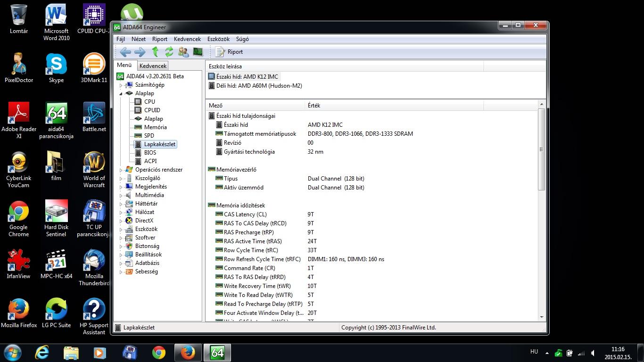Open the Riport menu
The height and width of the screenshot is (362, 644).
(160, 39)
